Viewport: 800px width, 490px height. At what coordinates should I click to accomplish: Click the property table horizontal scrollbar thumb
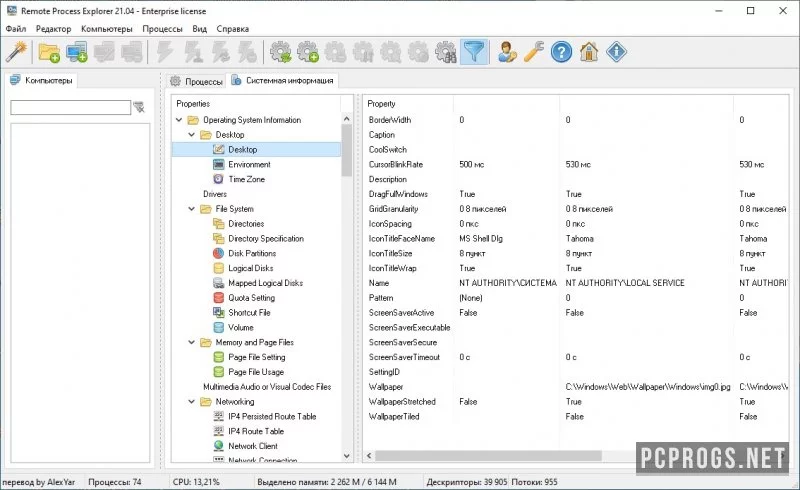(x=488, y=455)
